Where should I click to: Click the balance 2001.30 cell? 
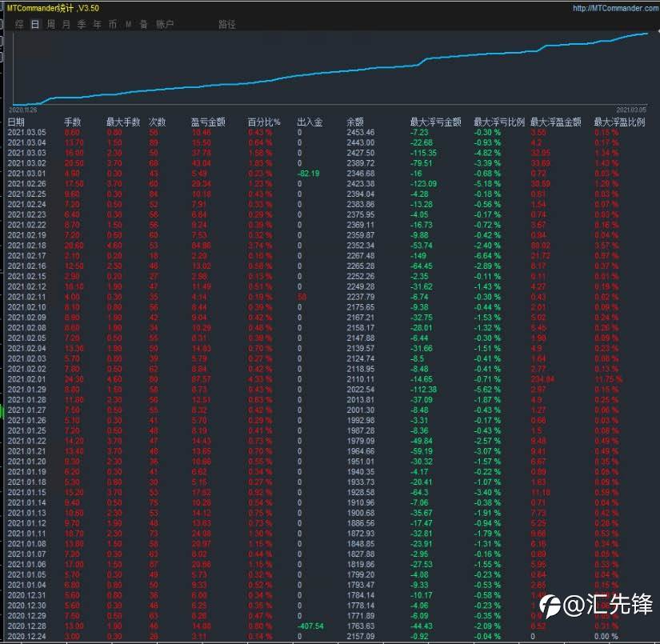click(x=360, y=410)
